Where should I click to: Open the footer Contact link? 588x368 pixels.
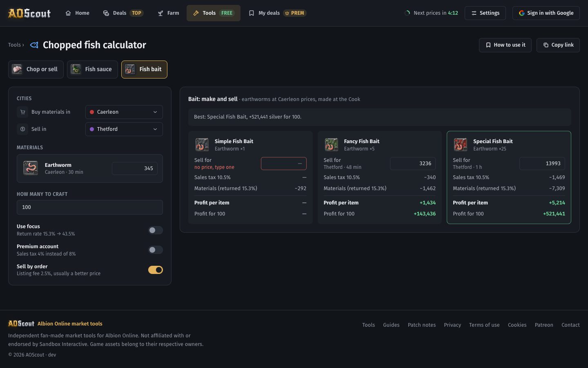[x=570, y=325]
